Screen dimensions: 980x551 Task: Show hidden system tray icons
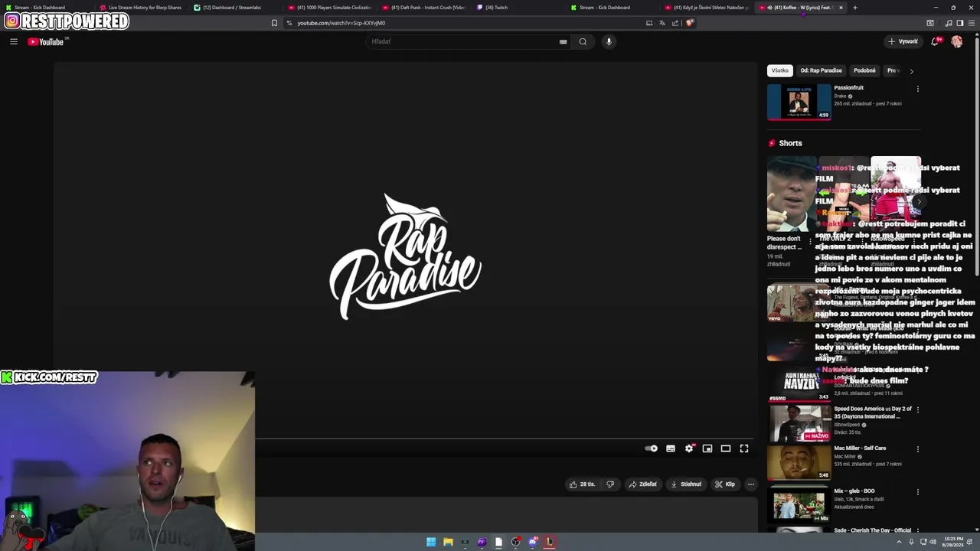(x=899, y=542)
